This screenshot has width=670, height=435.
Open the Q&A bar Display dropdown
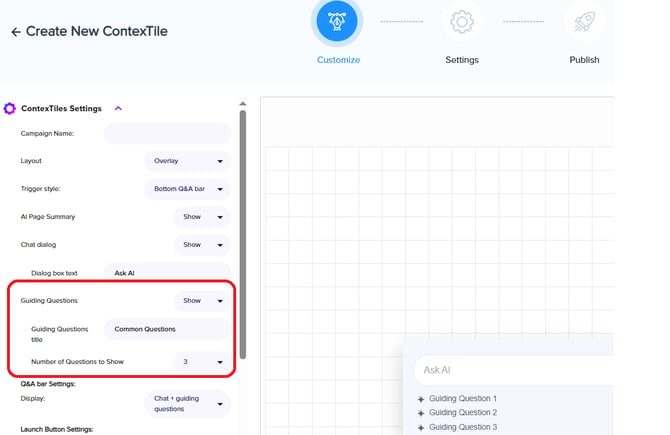188,404
